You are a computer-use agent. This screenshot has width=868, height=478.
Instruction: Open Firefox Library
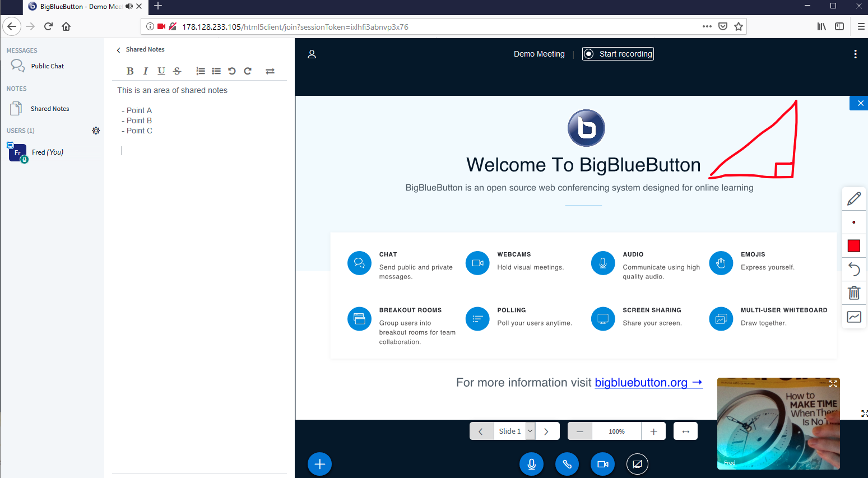click(x=821, y=26)
